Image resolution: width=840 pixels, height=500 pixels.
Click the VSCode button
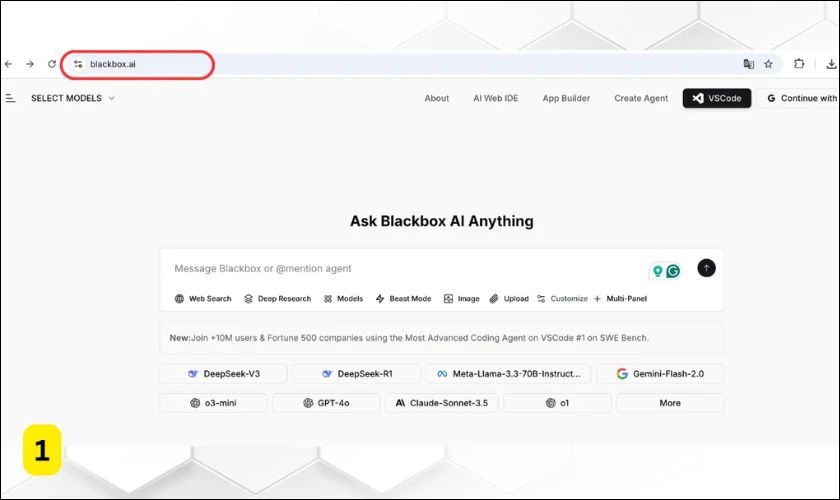(717, 98)
